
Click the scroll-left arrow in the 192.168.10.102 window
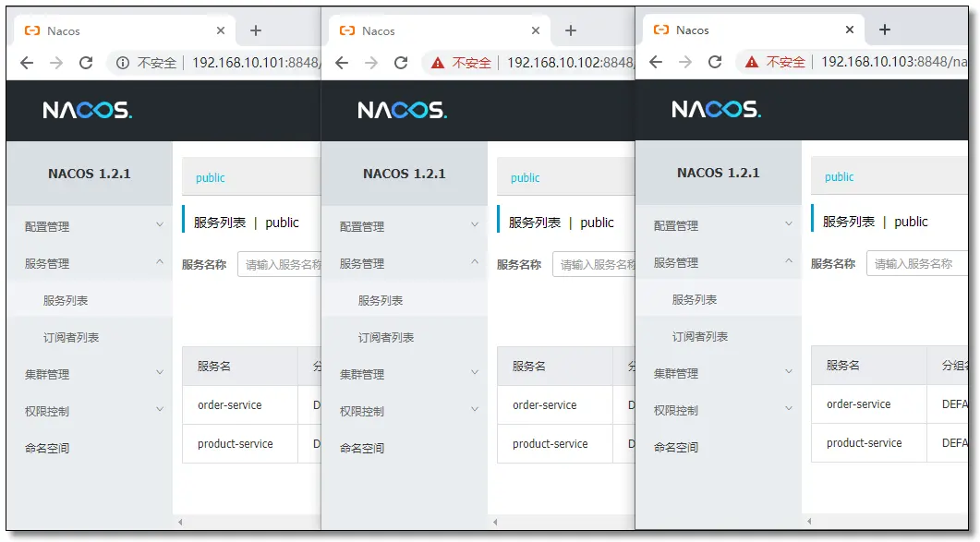[495, 522]
